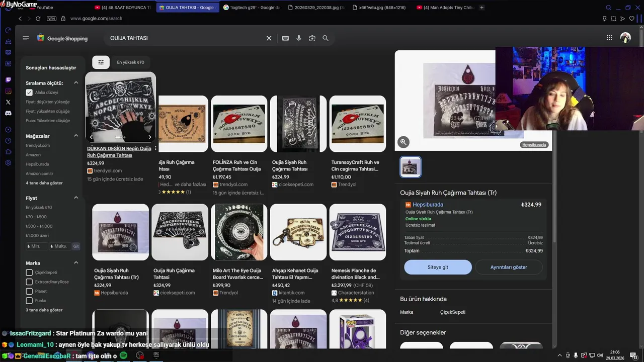Open the Google Shopping hamburger menu
644x362 pixels.
point(26,38)
